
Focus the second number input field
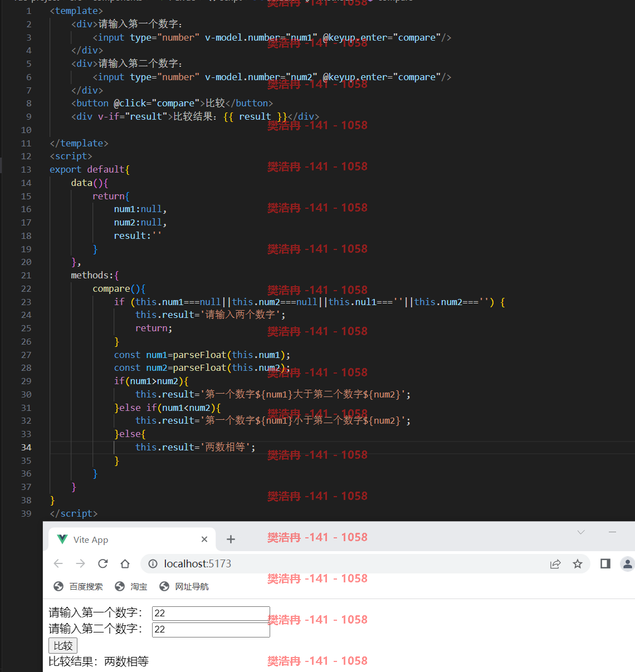[x=211, y=629]
